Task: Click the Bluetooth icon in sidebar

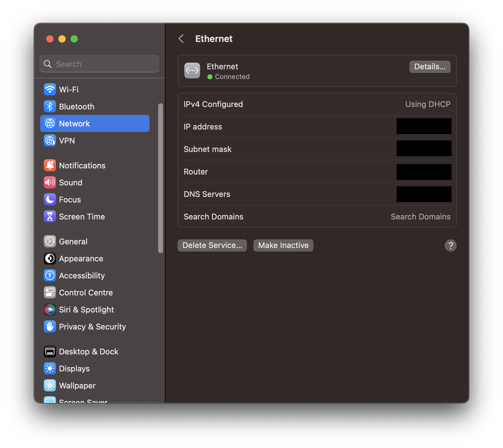Action: [50, 106]
